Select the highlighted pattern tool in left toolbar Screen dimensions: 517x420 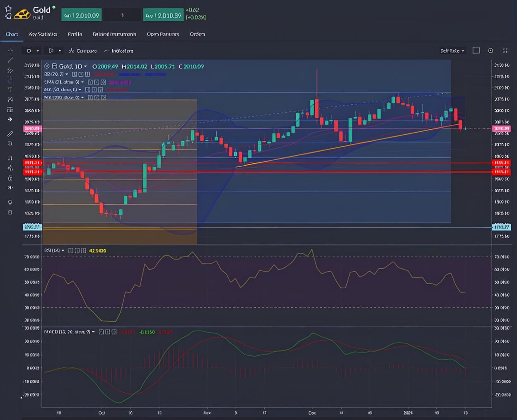tap(10, 80)
